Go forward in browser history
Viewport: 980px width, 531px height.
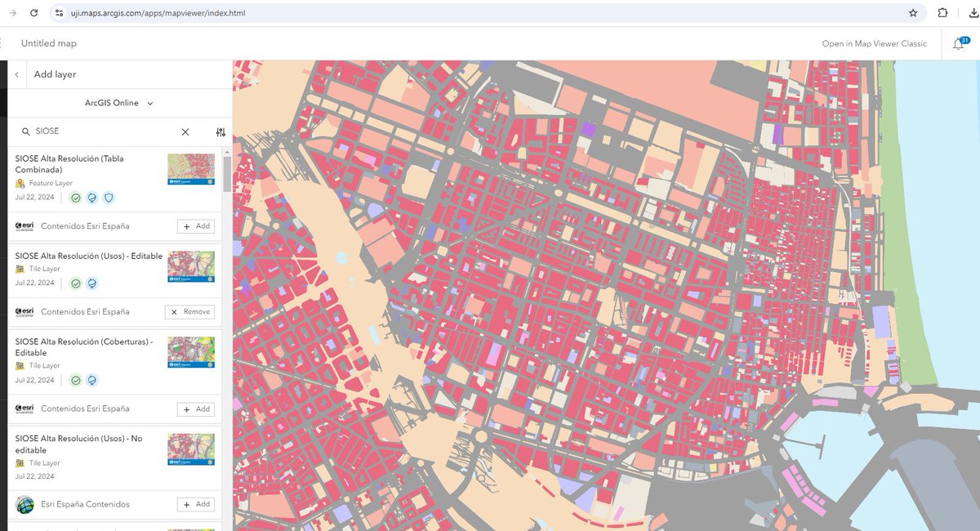point(12,13)
